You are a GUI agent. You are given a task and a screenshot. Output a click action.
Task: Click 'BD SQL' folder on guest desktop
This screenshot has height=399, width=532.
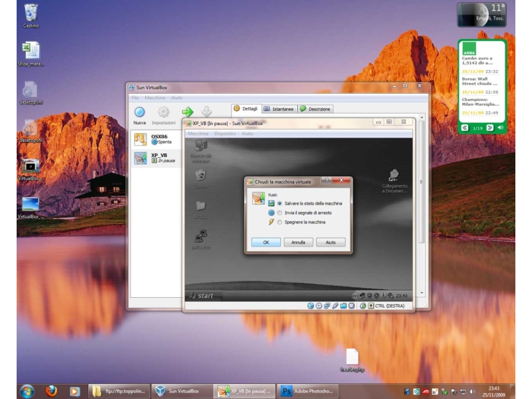(201, 209)
